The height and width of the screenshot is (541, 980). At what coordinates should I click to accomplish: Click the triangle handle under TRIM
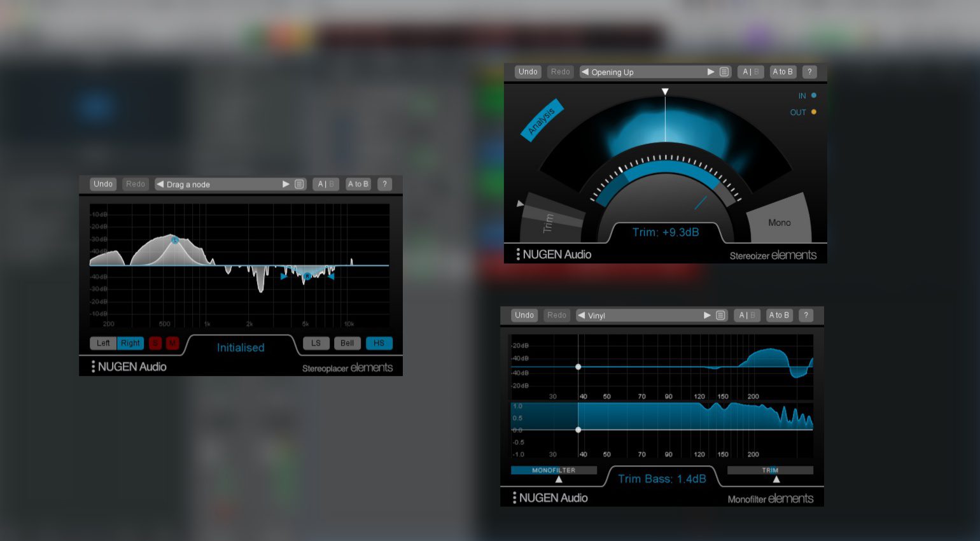(776, 479)
